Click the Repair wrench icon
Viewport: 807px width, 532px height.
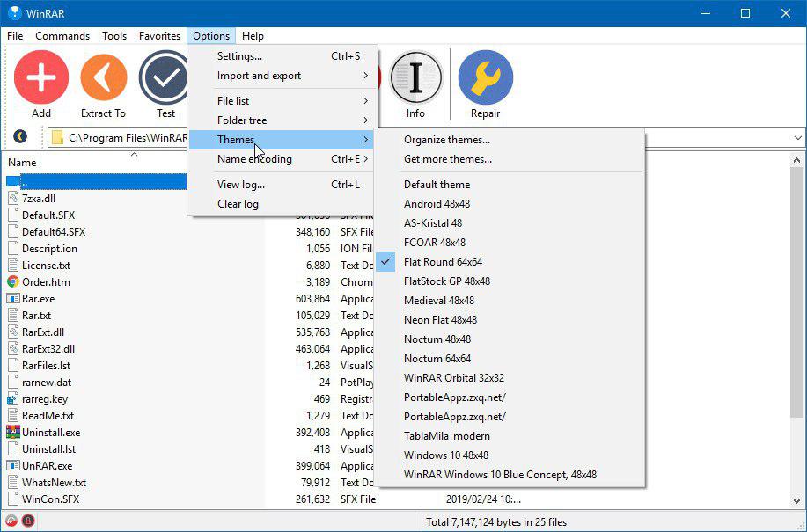(x=485, y=78)
